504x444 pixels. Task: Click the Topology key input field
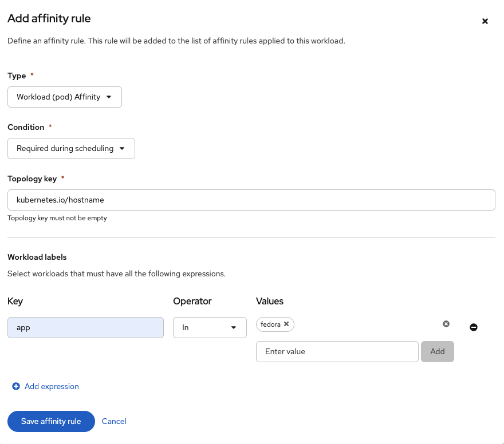click(x=251, y=200)
